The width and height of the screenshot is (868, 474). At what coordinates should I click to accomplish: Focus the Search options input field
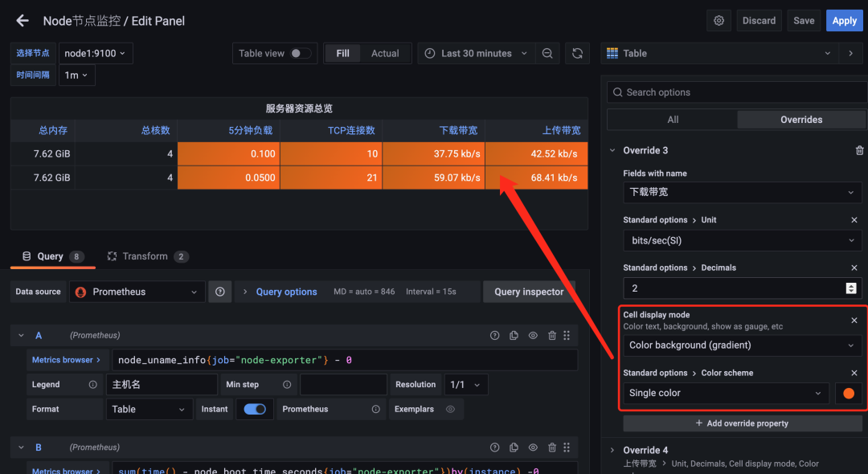coord(737,92)
